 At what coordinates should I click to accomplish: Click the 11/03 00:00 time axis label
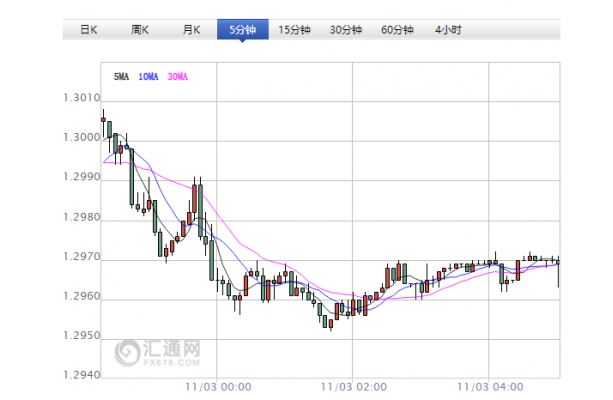point(218,387)
